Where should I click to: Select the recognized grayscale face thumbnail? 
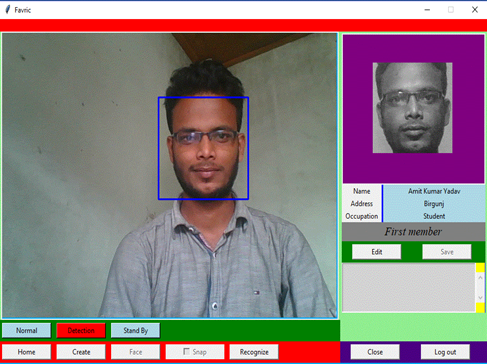click(x=412, y=108)
